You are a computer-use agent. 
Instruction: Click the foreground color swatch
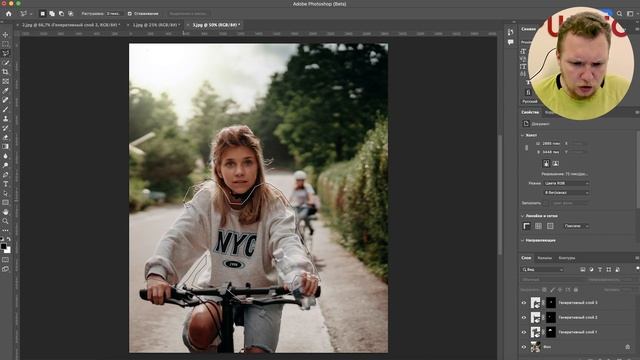click(x=4, y=247)
